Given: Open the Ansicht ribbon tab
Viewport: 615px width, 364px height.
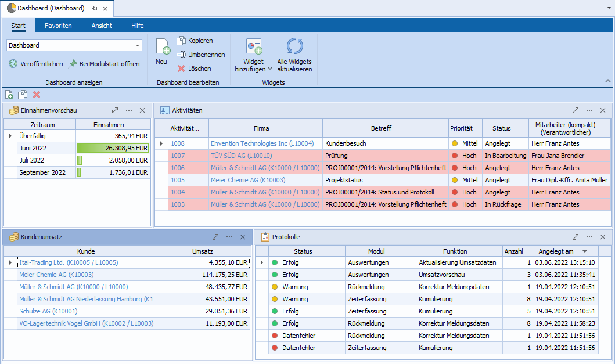Looking at the screenshot, I should tap(102, 26).
